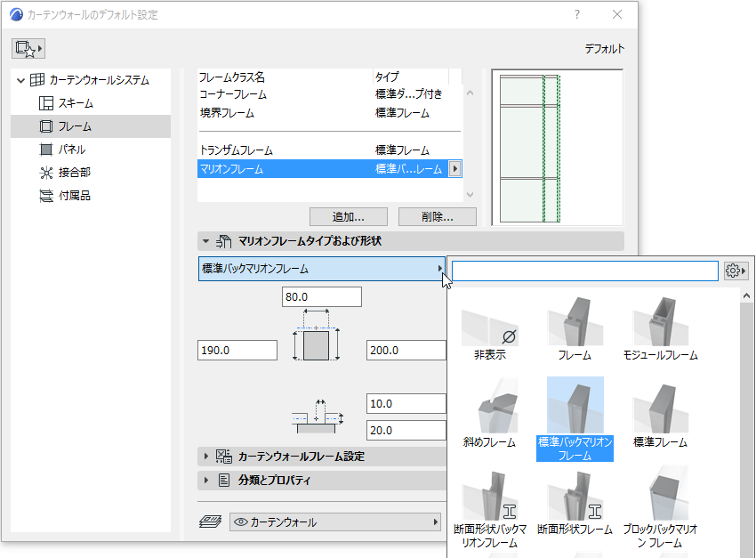Open type arrow on マリオンフレーム row

pyautogui.click(x=454, y=169)
